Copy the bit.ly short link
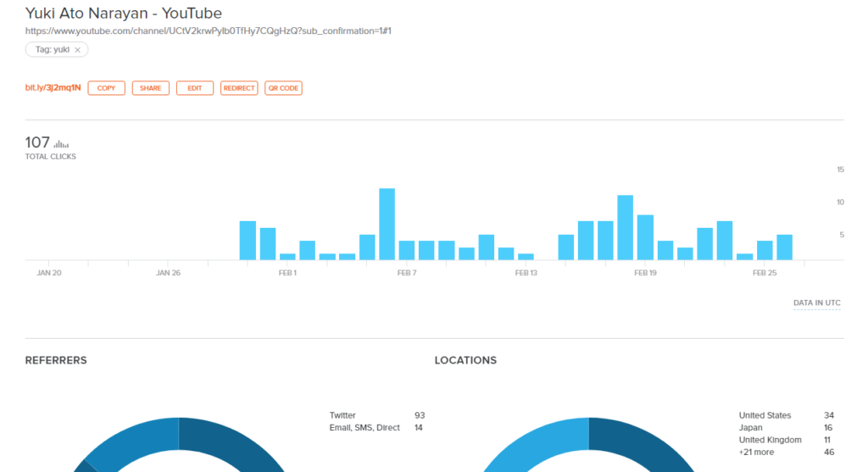The image size is (868, 472). pyautogui.click(x=106, y=88)
